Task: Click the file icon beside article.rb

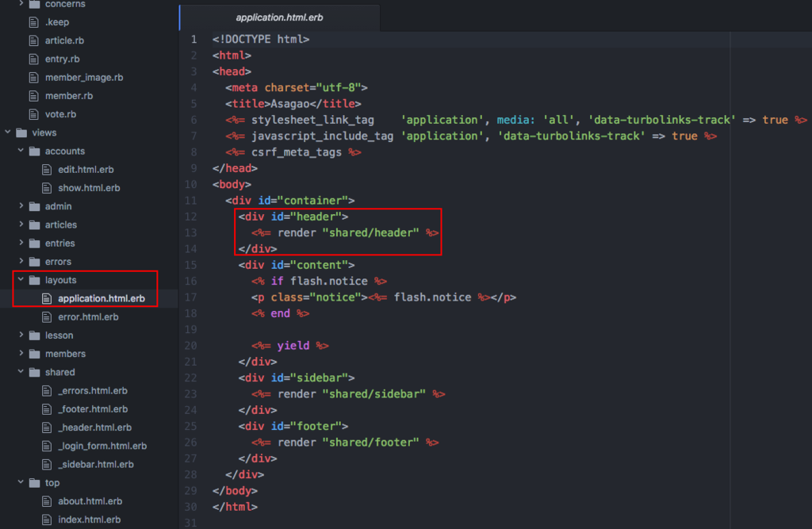Action: 33,40
